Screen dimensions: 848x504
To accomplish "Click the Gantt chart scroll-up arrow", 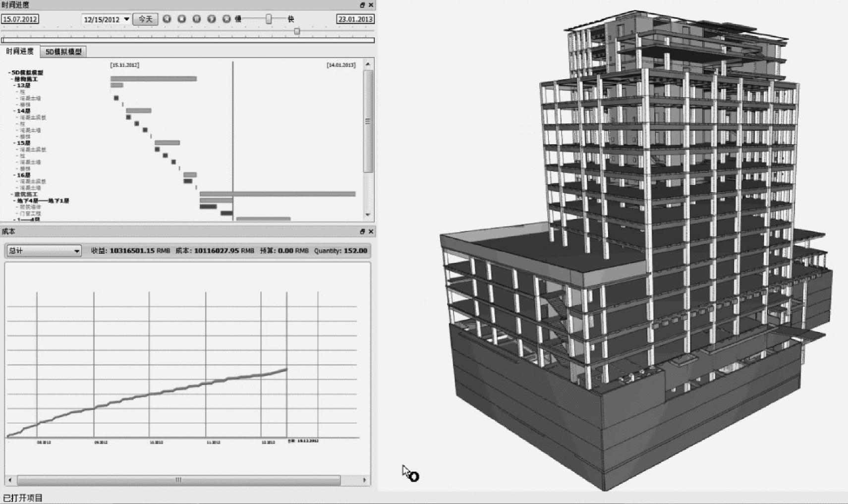I will [x=368, y=64].
